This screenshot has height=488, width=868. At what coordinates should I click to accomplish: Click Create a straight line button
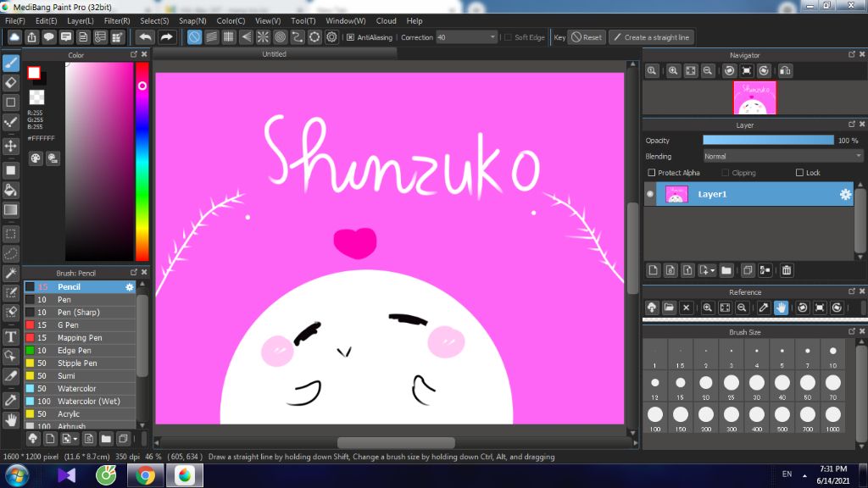click(652, 37)
